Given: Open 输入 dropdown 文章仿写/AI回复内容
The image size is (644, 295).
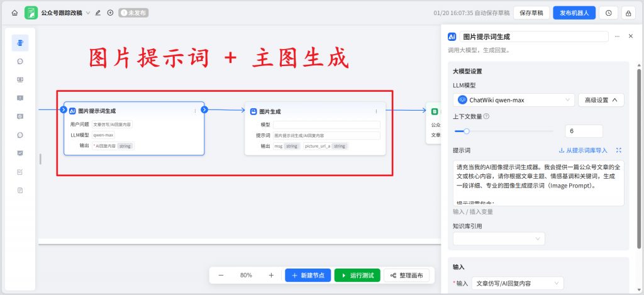Looking at the screenshot, I should pyautogui.click(x=518, y=284).
